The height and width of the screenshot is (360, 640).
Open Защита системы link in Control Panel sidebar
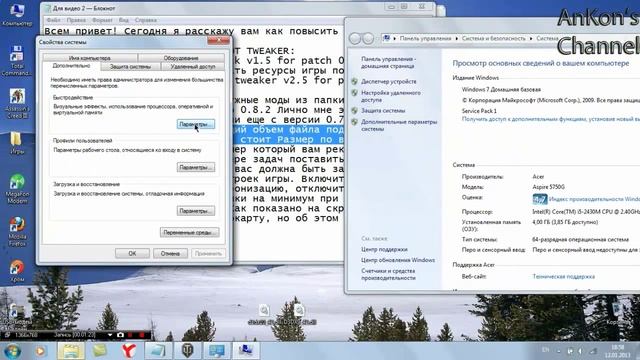(383, 111)
